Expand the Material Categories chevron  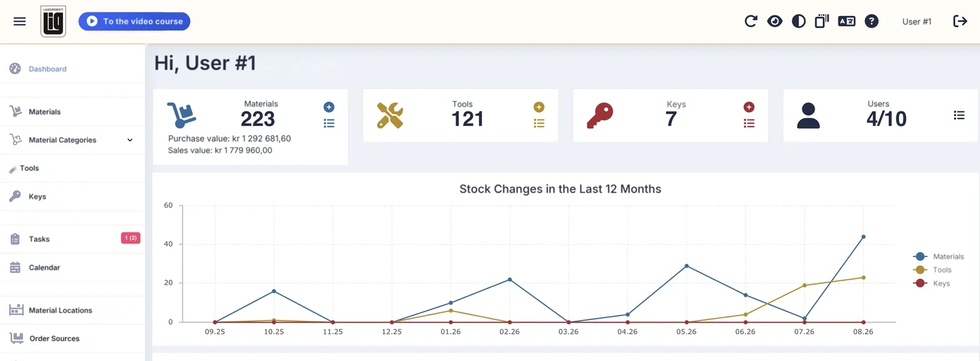click(130, 140)
